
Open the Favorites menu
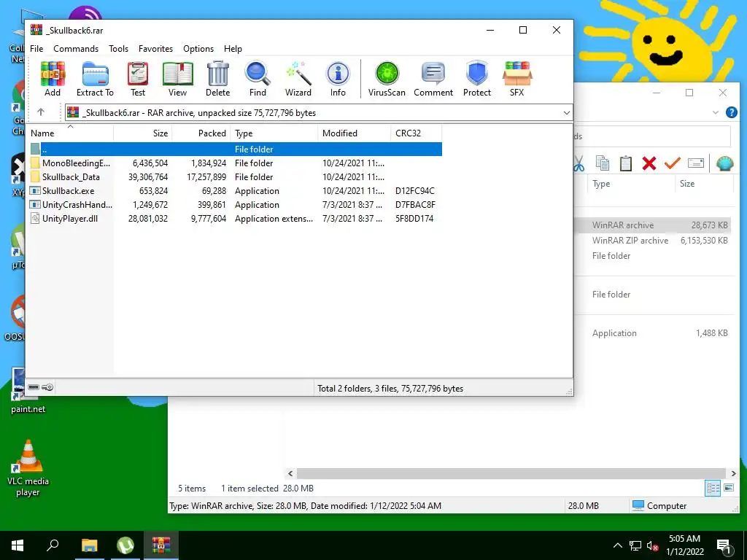point(155,49)
